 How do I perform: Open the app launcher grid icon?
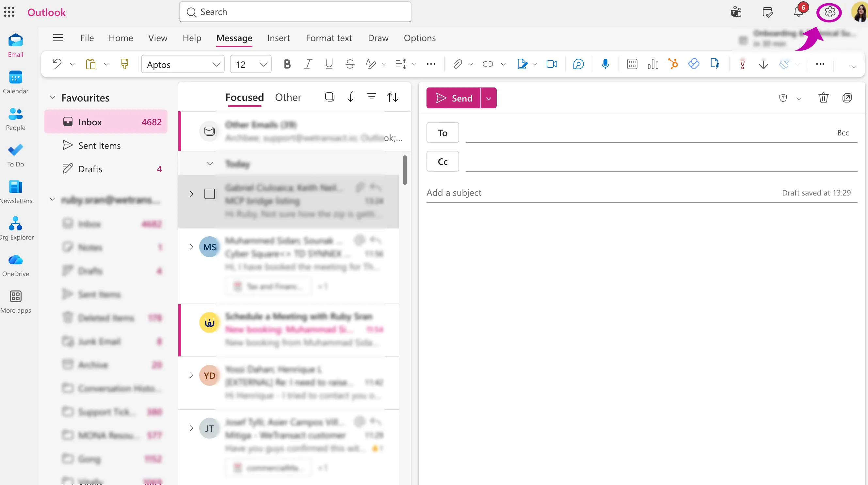click(9, 12)
